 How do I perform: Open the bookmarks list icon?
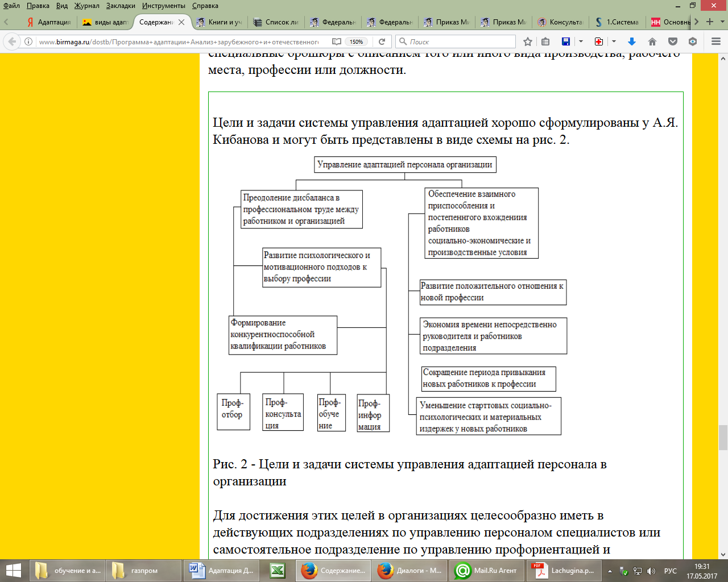[x=545, y=41]
